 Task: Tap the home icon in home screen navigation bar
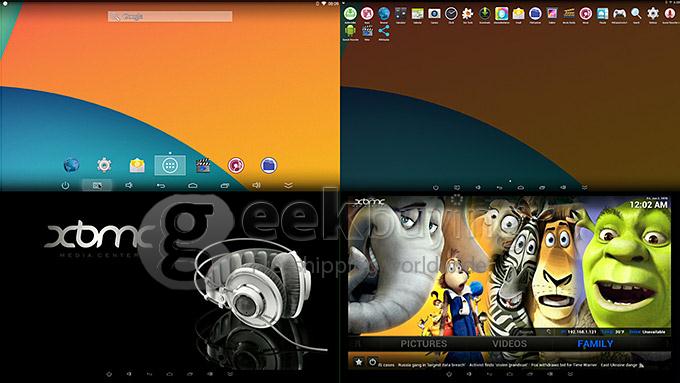point(193,186)
